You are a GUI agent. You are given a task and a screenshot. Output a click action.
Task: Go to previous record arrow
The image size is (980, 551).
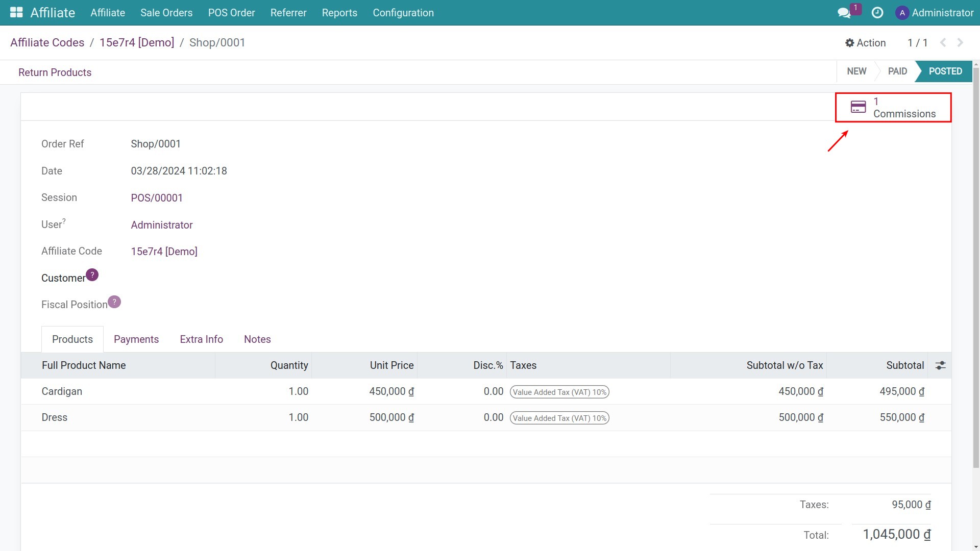pos(943,43)
